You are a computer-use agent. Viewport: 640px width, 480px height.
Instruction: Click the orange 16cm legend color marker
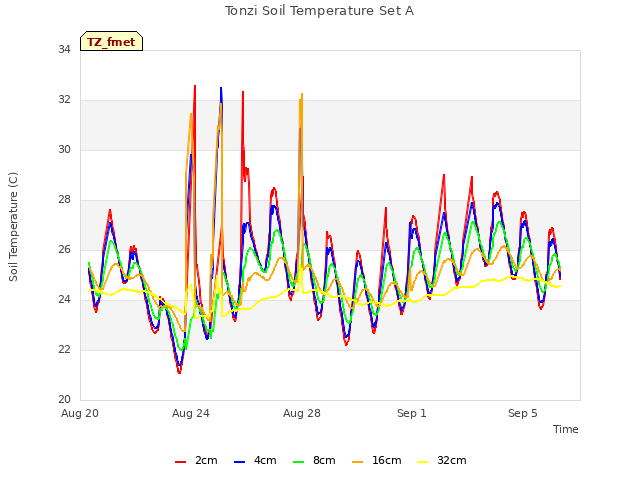coord(358,462)
